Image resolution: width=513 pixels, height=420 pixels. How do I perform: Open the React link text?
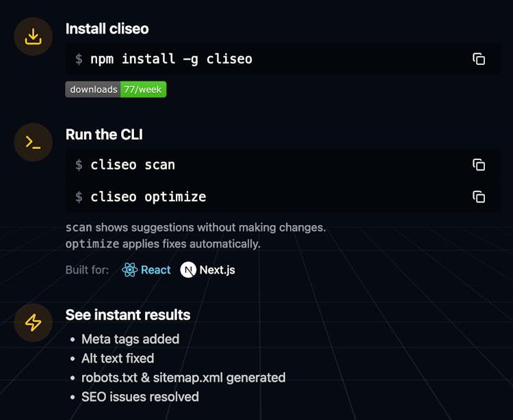(x=156, y=270)
